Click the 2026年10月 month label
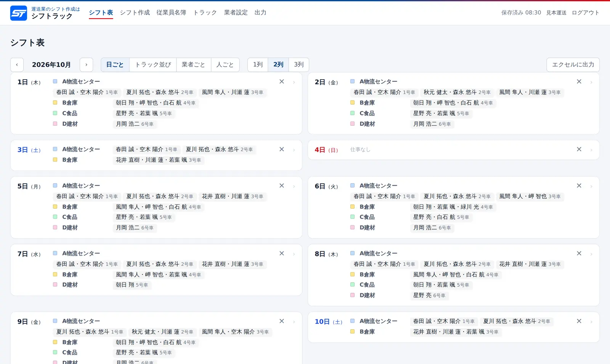The width and height of the screenshot is (610, 364). click(51, 65)
